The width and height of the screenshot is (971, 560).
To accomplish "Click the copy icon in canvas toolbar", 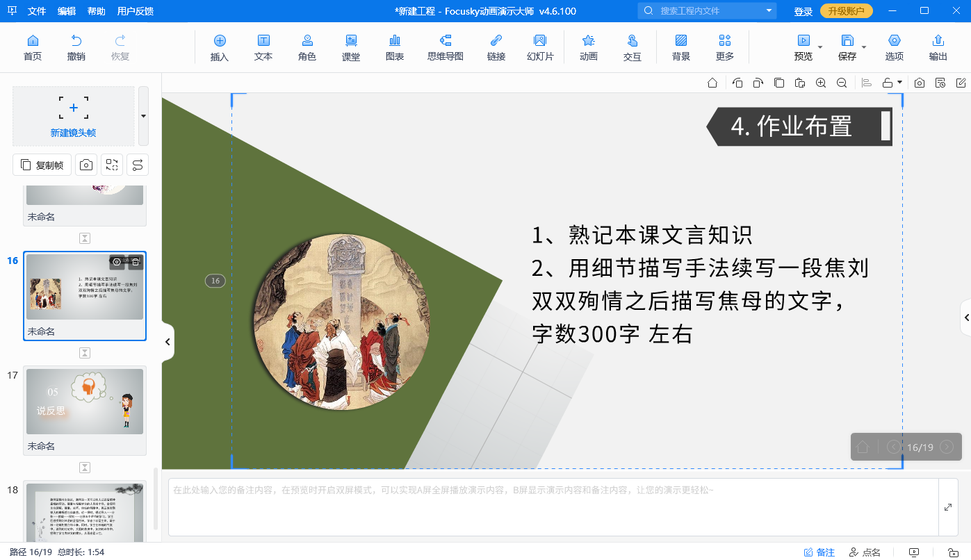I will coord(779,83).
